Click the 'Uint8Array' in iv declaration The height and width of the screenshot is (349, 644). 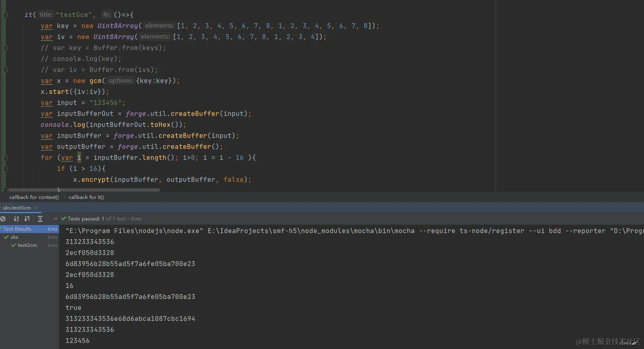click(x=114, y=37)
